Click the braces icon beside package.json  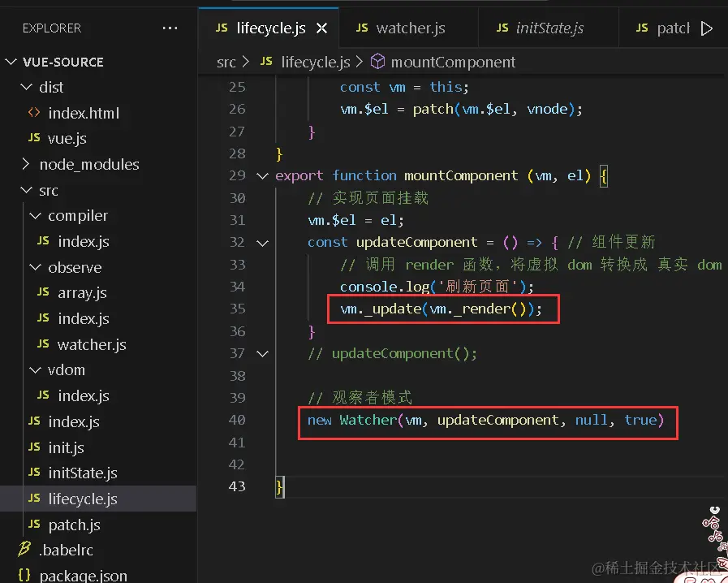[24, 575]
